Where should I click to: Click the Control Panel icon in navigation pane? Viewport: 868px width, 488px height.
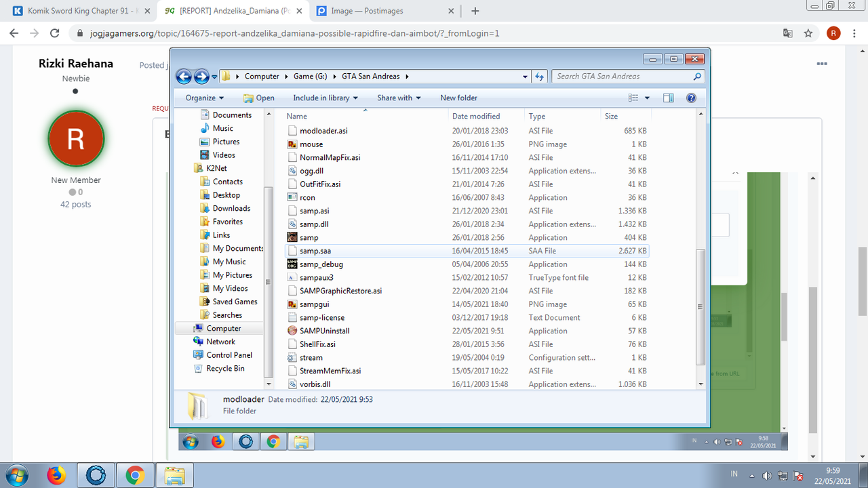[198, 355]
